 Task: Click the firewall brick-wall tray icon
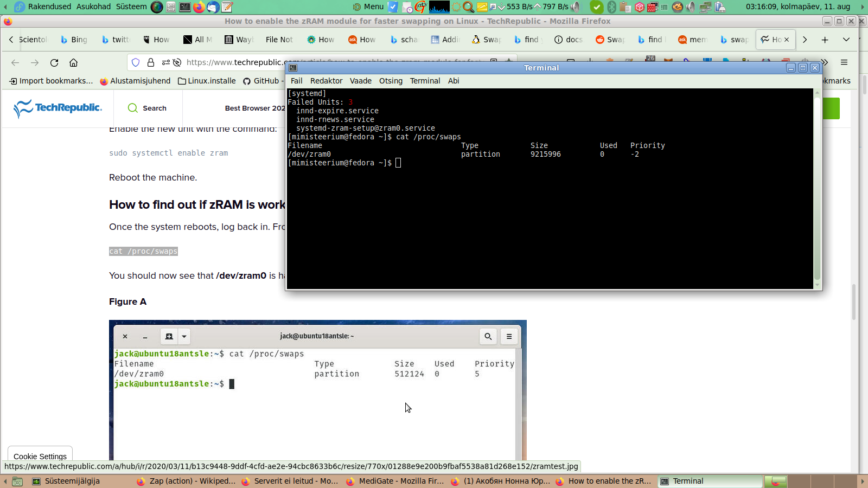click(x=653, y=7)
